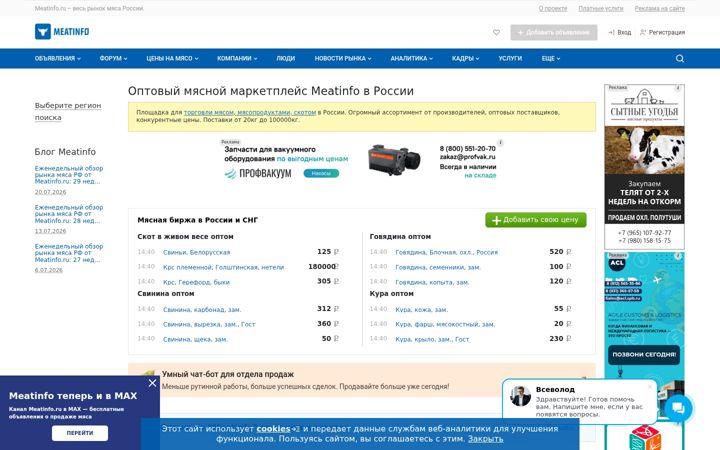
Task: Open the Еще dropdown menu
Action: [551, 58]
